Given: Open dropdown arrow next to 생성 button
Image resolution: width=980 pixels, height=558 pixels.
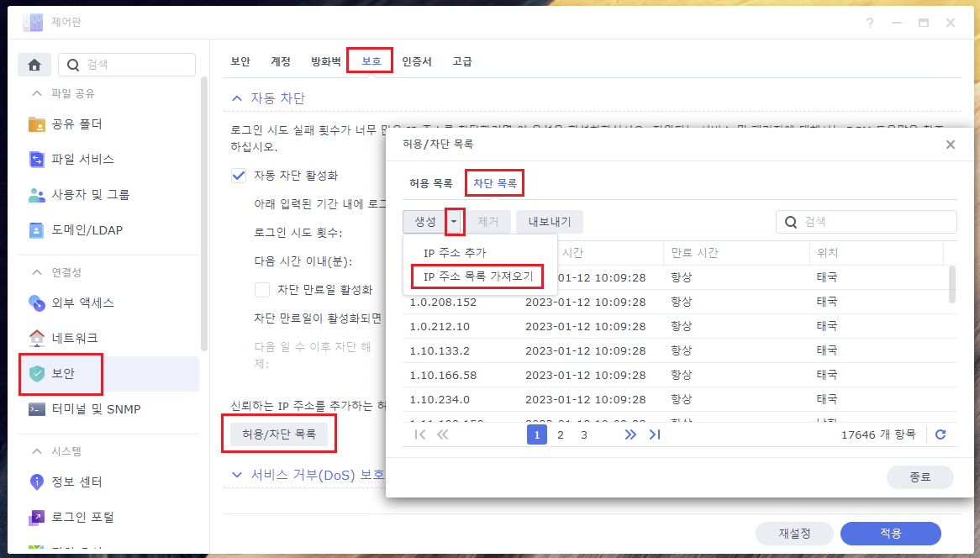Looking at the screenshot, I should point(455,222).
